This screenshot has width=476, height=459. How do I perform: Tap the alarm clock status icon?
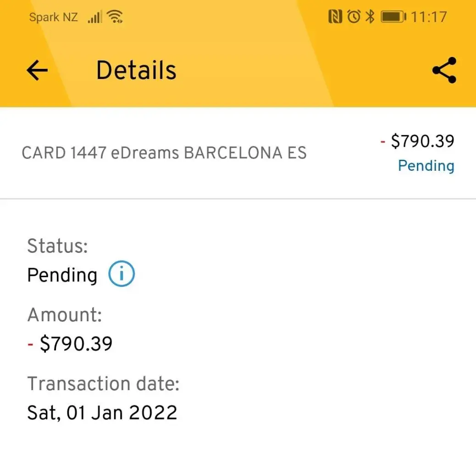[354, 17]
